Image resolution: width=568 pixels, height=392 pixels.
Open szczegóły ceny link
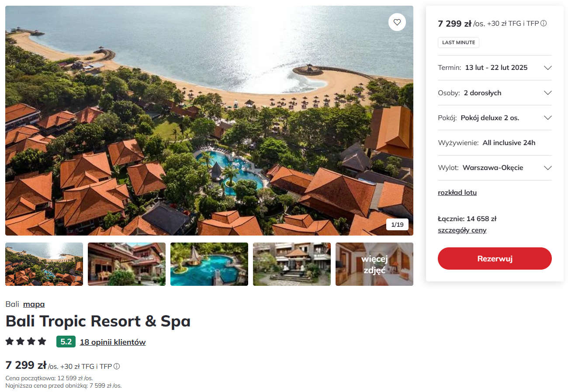point(462,230)
